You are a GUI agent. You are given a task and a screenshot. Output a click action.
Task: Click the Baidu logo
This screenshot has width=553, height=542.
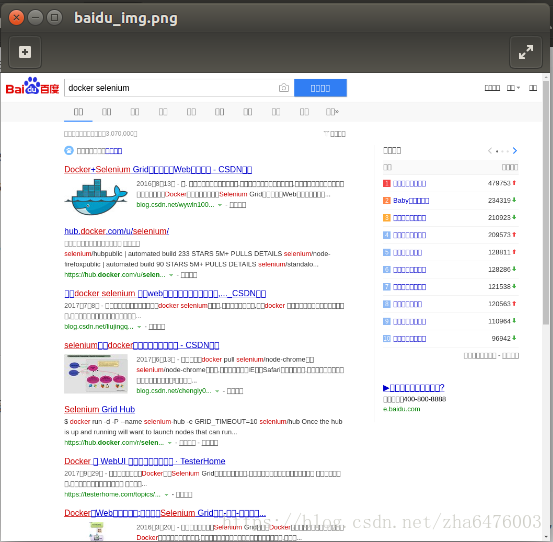coord(32,86)
